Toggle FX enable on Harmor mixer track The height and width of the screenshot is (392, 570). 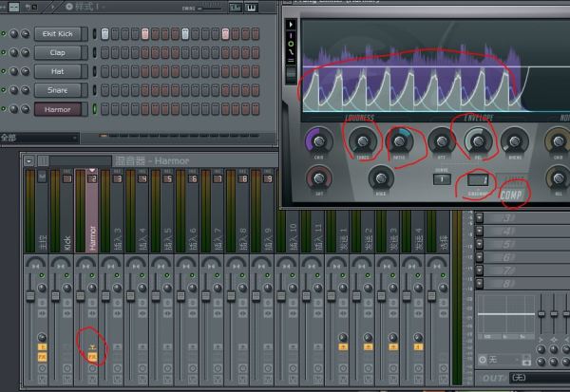(92, 357)
